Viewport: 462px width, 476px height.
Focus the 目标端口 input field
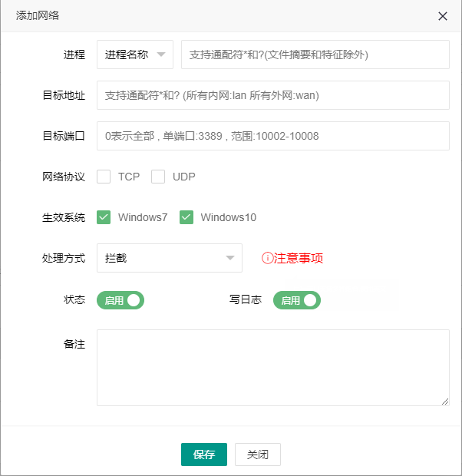pos(273,136)
